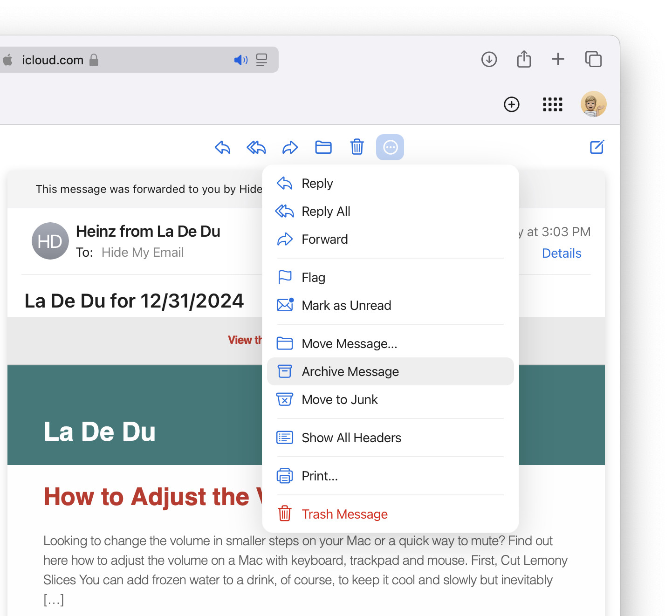Mute the tab audio speaker icon

[x=240, y=60]
